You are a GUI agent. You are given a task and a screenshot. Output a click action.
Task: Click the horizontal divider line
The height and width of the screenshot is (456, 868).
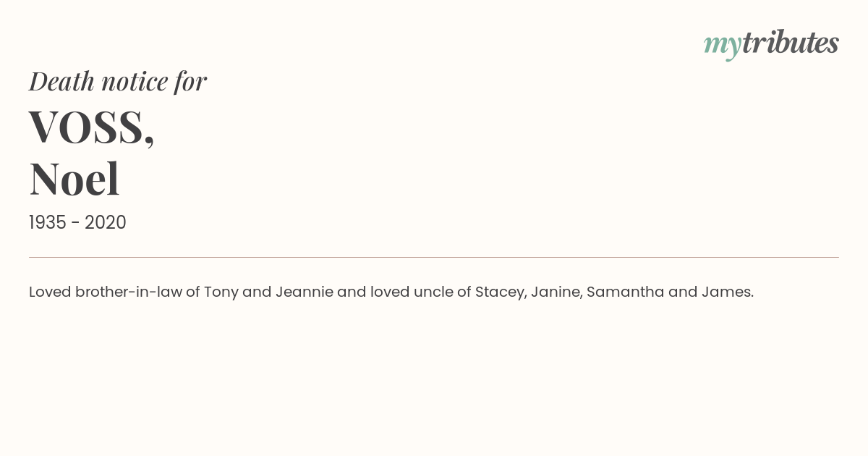point(434,257)
